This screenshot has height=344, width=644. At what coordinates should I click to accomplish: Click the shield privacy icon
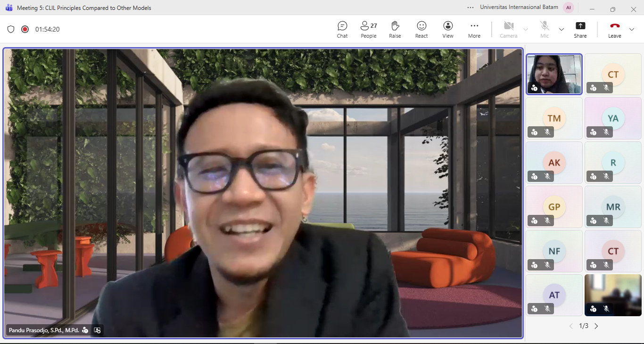(x=11, y=29)
